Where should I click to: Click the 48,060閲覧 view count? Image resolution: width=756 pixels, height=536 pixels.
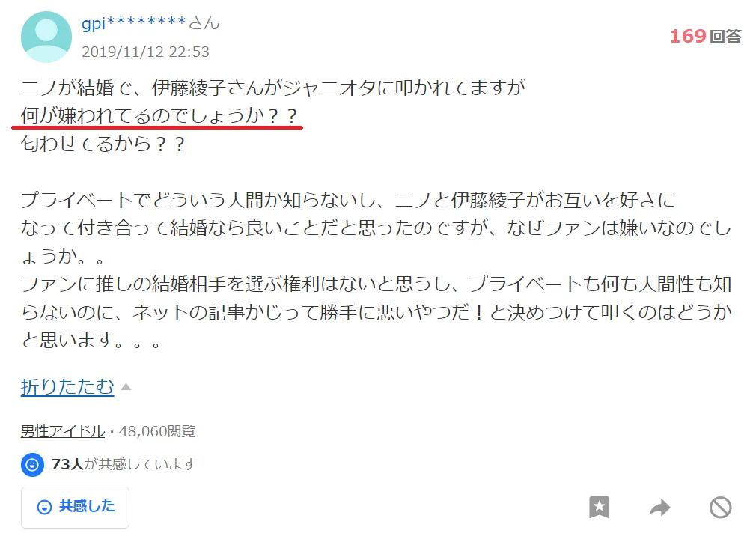pyautogui.click(x=157, y=431)
